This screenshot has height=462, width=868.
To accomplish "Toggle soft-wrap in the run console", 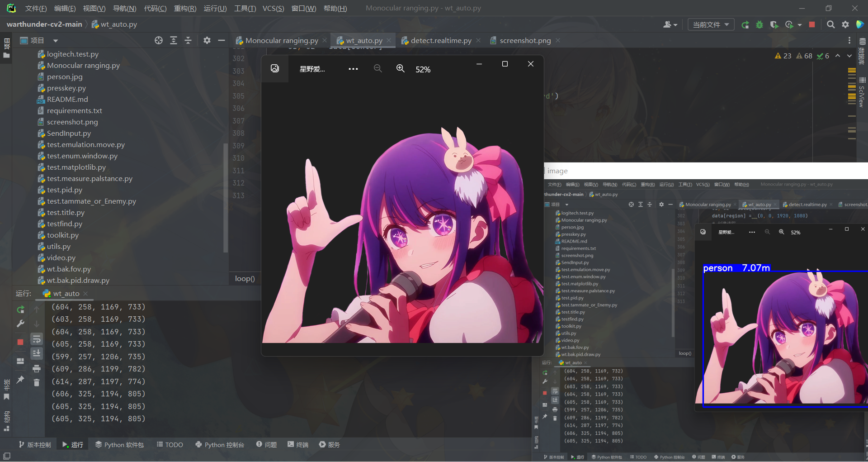I will tap(37, 339).
